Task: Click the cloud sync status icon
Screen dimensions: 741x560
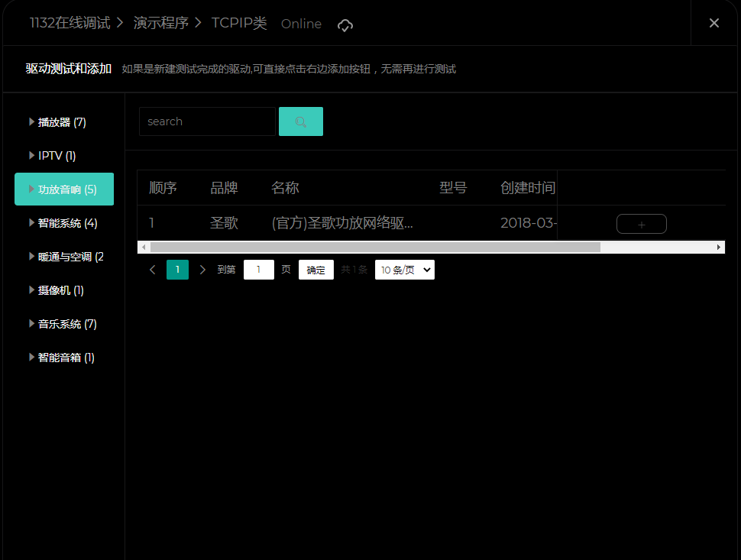Action: [345, 25]
